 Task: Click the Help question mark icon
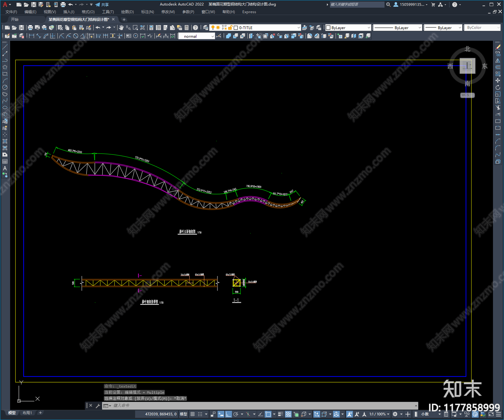pos(196,28)
